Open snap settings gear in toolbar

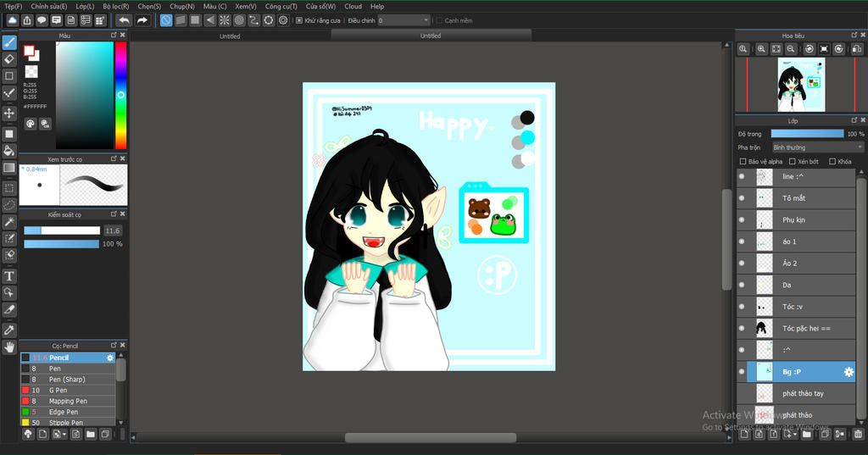[283, 20]
